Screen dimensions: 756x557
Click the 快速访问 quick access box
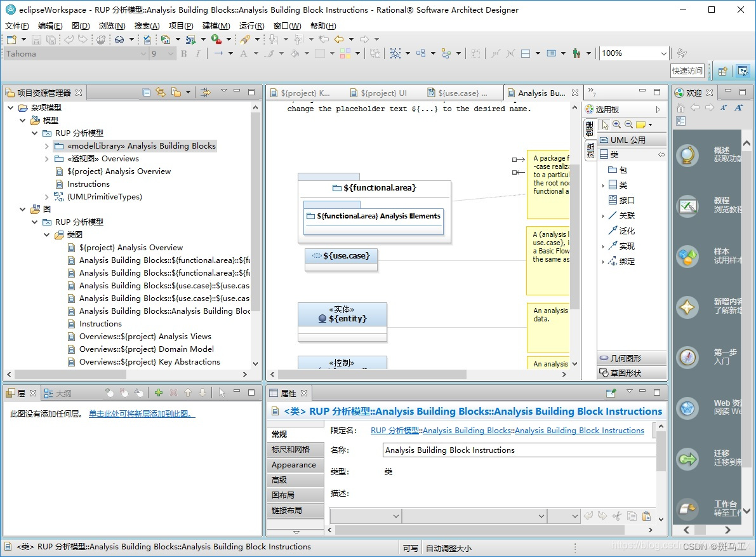(x=687, y=71)
